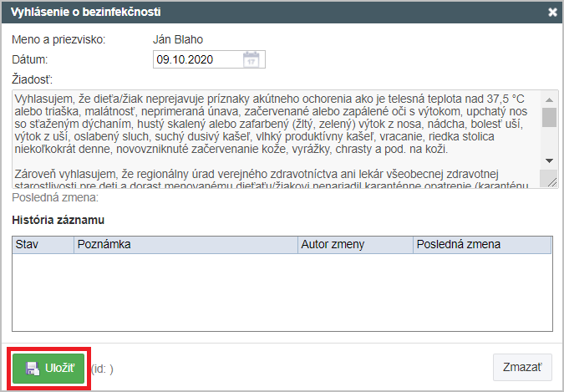
Task: Click inside the Žiadosť declaration text area
Action: (x=276, y=138)
